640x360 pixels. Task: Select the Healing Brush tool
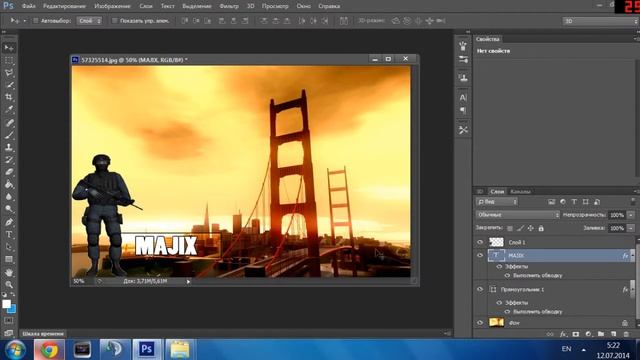[9, 122]
